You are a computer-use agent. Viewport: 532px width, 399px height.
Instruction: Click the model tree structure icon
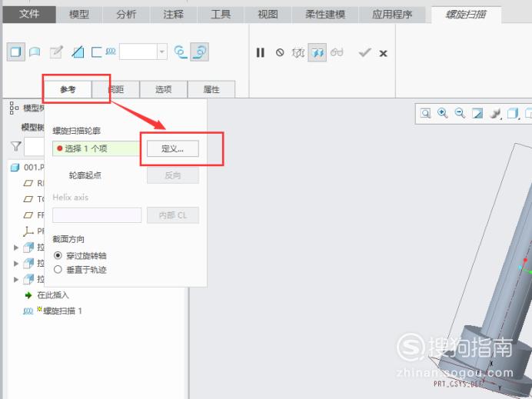pos(14,108)
